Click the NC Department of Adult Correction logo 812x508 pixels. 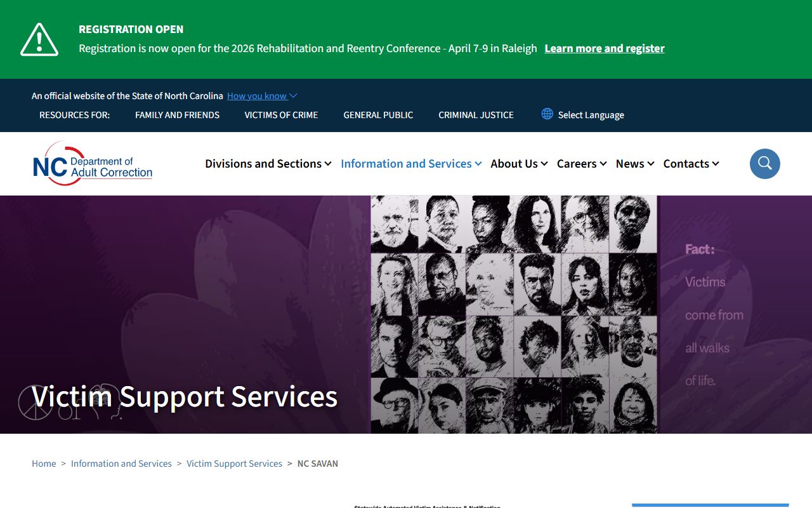coord(93,164)
